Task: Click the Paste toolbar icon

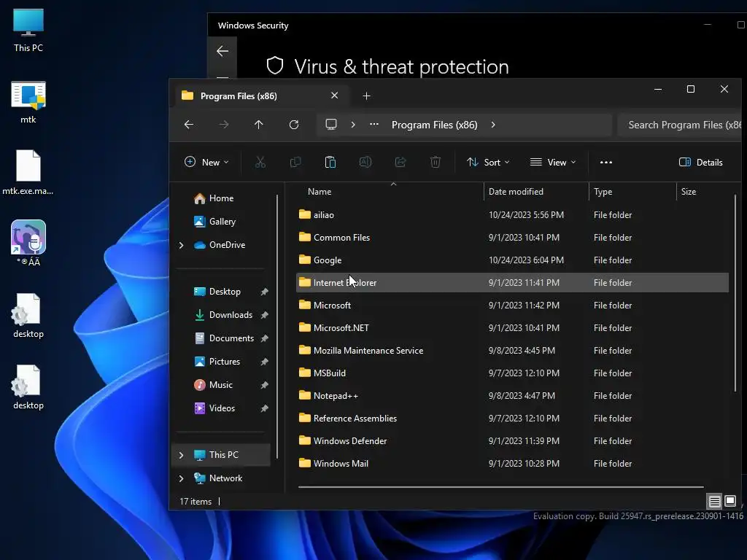Action: click(x=330, y=163)
